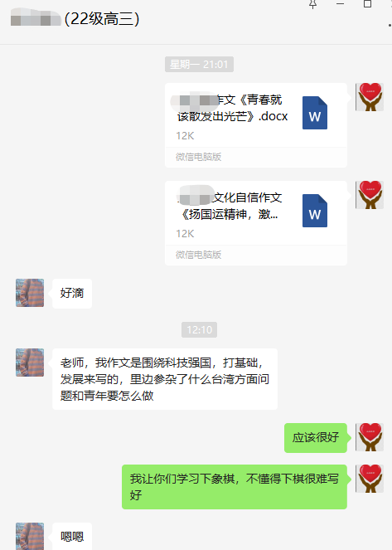Click heart avatar next to 应该很好
This screenshot has width=392, height=550.
point(370,437)
